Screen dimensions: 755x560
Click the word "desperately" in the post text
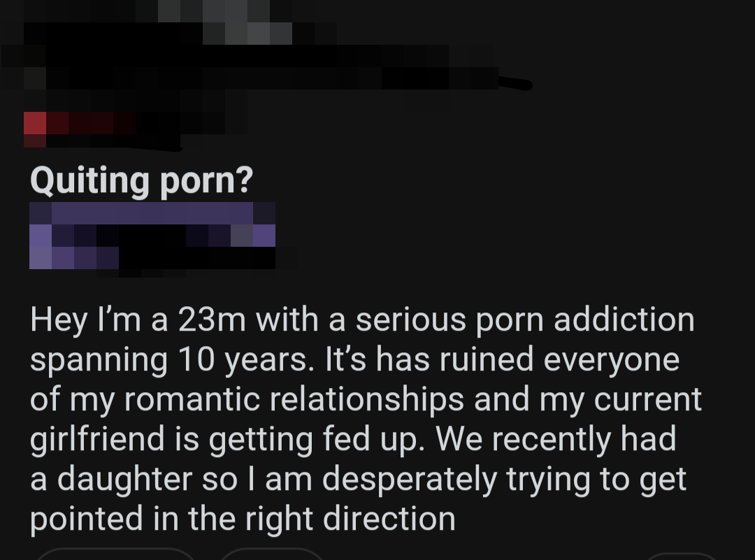pos(409,480)
